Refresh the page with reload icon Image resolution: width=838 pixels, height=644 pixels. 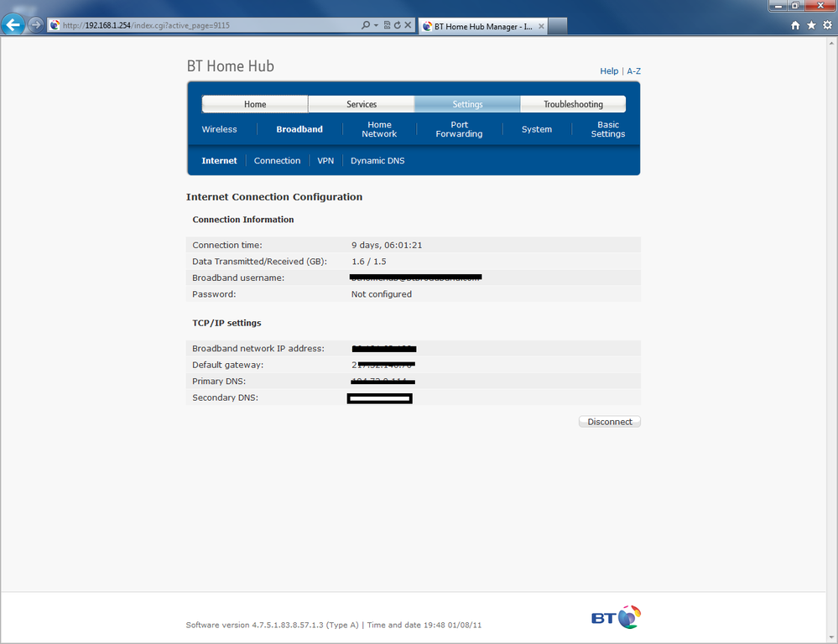click(397, 25)
